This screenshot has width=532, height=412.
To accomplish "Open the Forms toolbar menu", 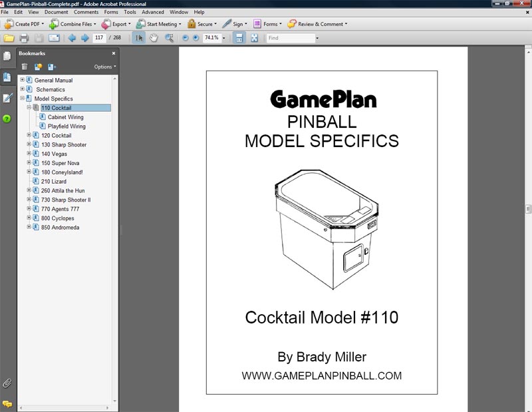I will [x=268, y=24].
